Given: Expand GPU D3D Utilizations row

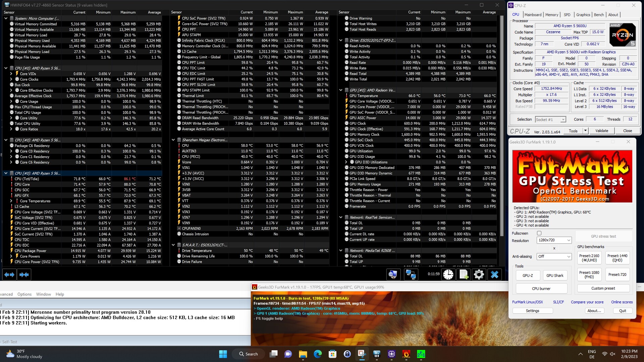Looking at the screenshot, I should [346, 162].
